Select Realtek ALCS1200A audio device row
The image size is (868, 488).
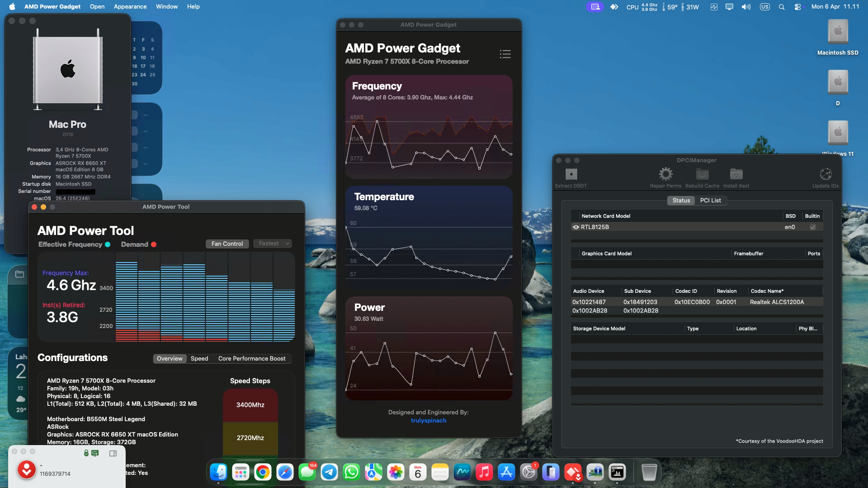pos(697,302)
